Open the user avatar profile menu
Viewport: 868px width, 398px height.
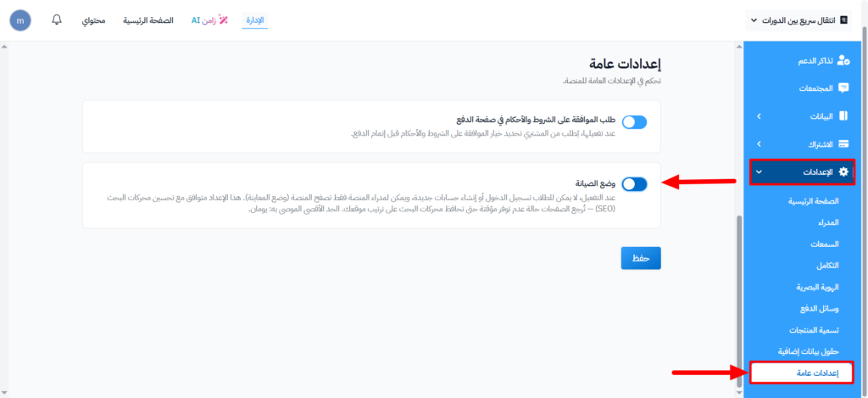(20, 20)
